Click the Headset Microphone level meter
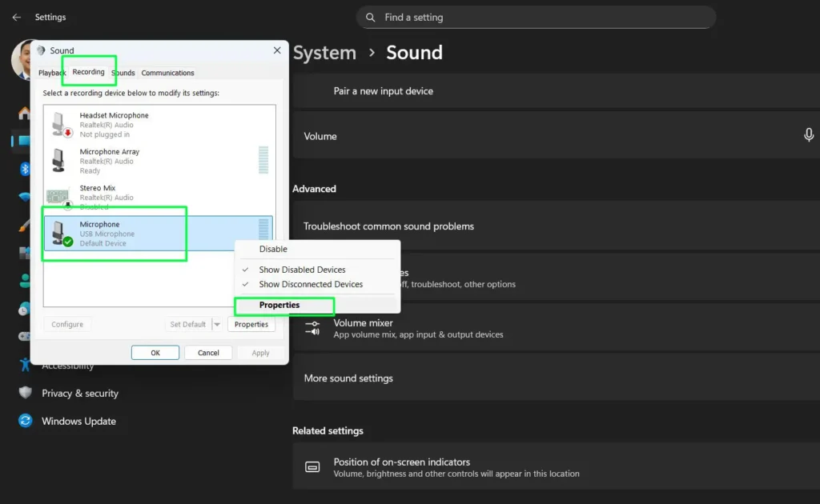This screenshot has height=504, width=820. 263,124
